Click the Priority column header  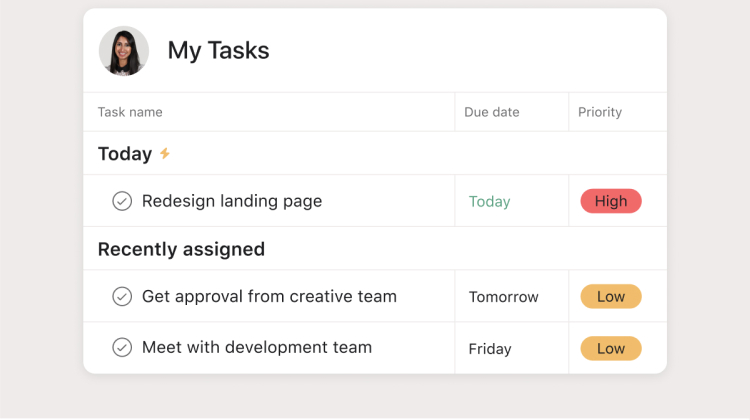click(600, 112)
